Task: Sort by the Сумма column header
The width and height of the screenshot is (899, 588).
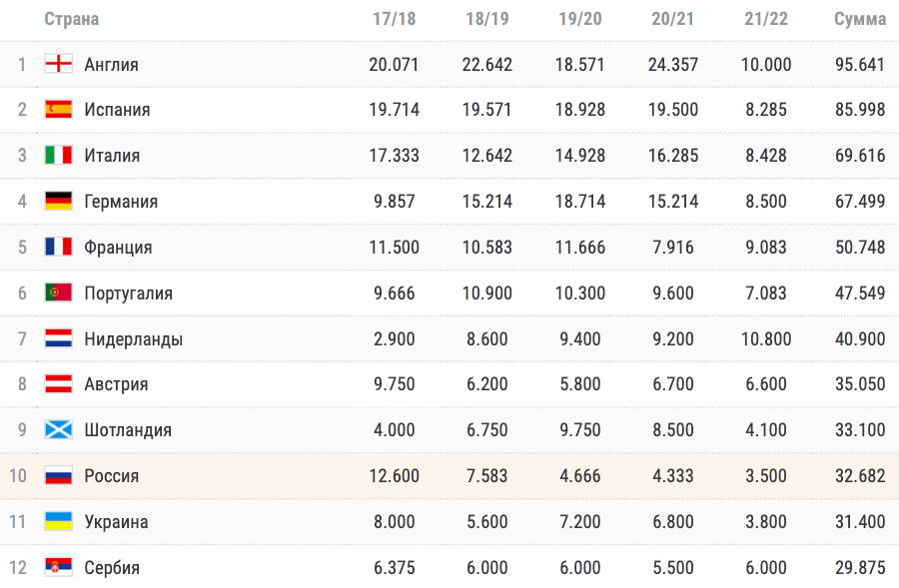Action: [860, 19]
